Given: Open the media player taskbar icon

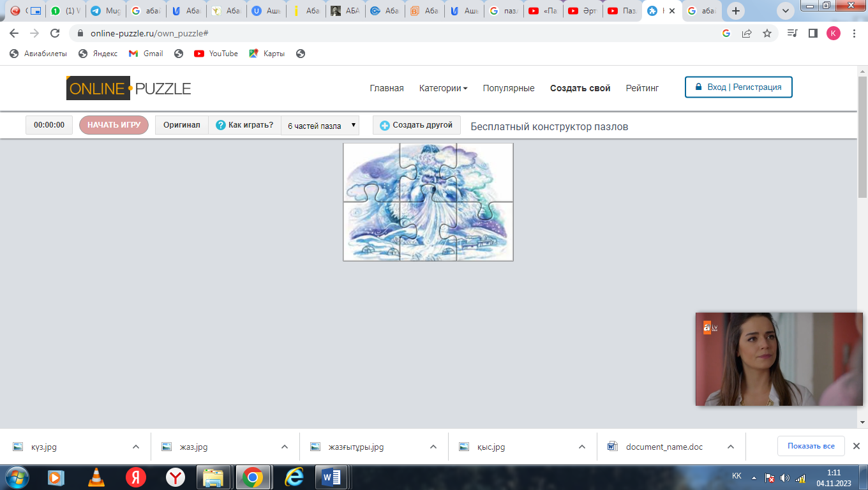Looking at the screenshot, I should 56,477.
